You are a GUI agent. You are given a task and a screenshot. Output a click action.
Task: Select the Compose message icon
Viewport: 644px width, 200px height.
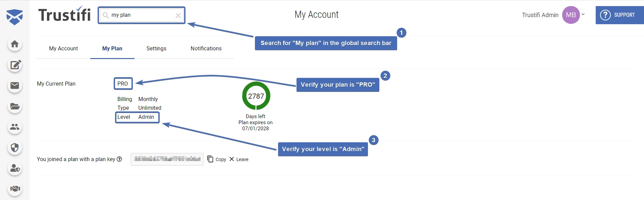(14, 65)
